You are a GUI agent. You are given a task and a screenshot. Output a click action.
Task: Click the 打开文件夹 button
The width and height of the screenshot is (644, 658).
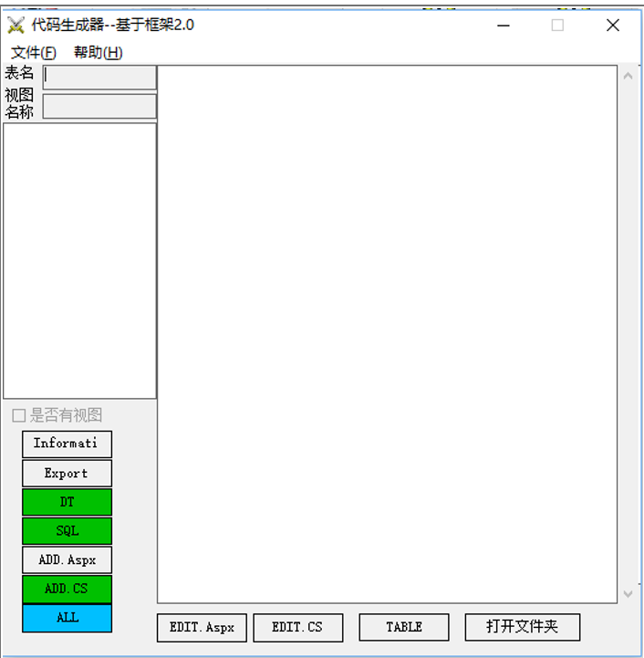(523, 627)
